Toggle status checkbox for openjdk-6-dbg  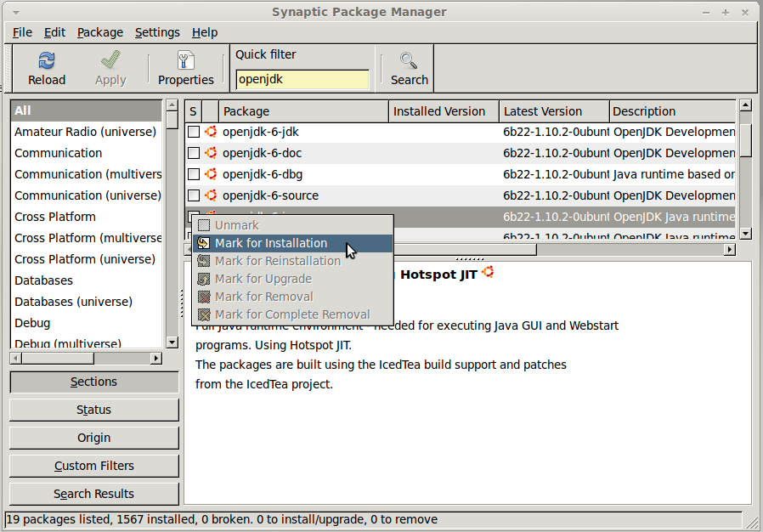click(194, 173)
